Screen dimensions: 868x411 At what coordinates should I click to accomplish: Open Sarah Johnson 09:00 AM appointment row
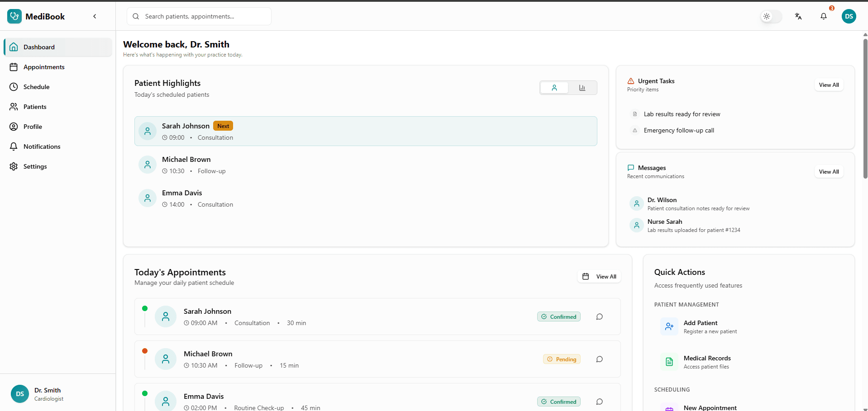(x=377, y=317)
